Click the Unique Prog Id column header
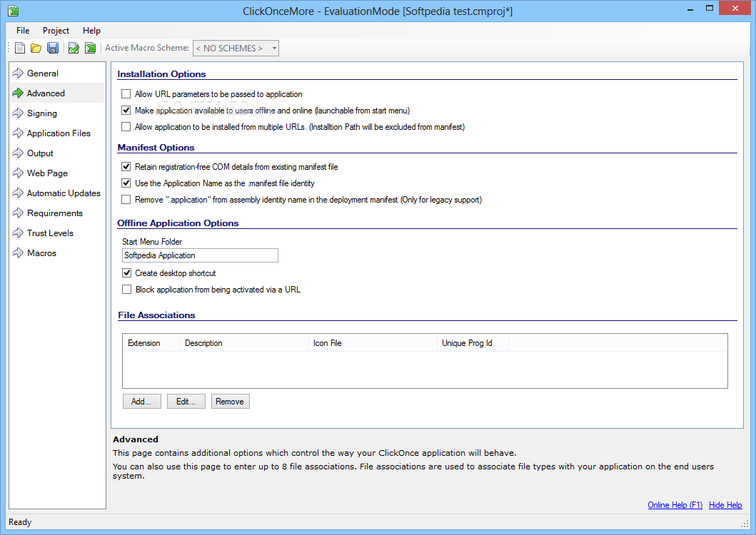 (473, 343)
